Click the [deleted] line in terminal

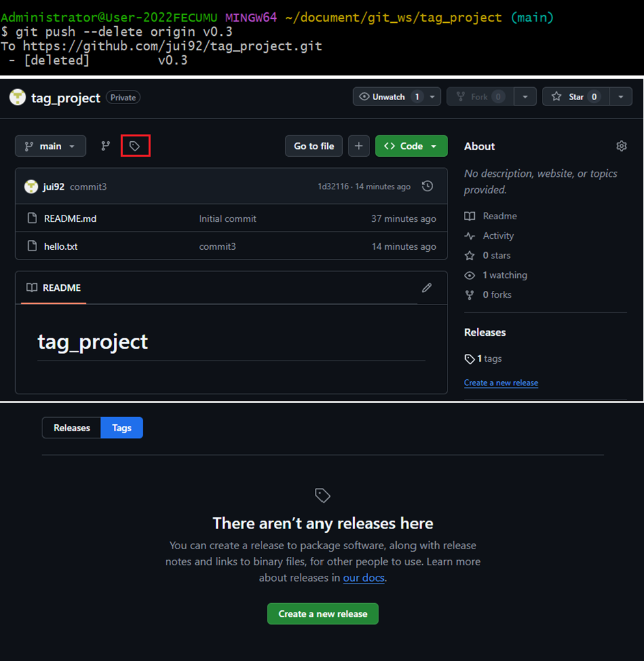point(98,61)
